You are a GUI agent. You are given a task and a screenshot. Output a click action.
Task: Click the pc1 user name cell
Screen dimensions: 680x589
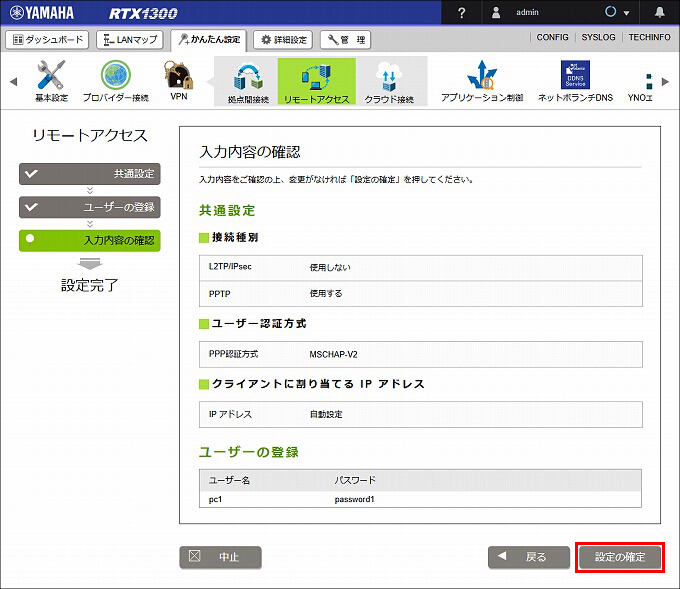tap(215, 499)
